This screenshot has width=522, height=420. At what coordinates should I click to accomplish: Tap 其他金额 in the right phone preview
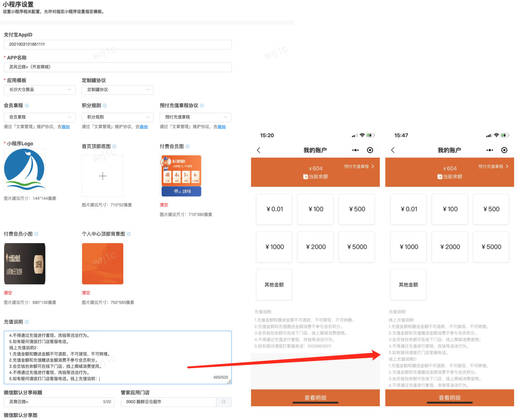408,285
